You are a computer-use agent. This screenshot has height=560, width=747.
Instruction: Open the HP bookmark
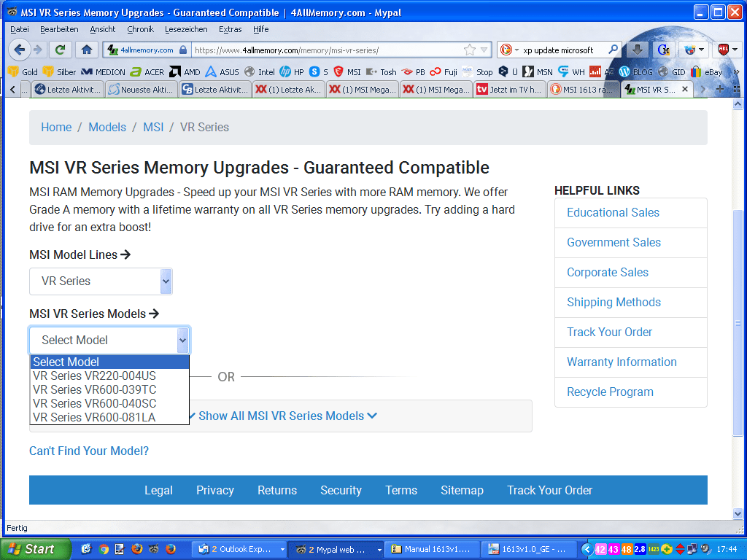(x=292, y=72)
